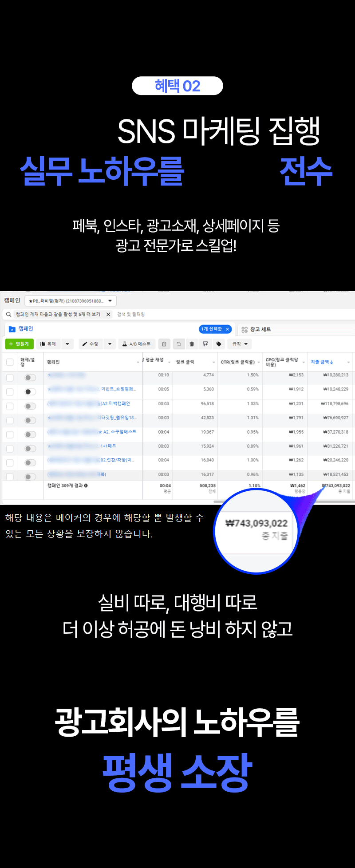The height and width of the screenshot is (868, 355).
Task: Open the ★PB_라비템 account selector dropdown
Action: click(71, 301)
